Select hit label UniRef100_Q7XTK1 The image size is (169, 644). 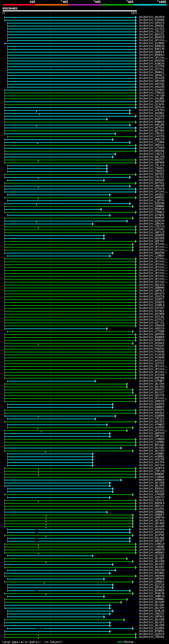point(152,69)
